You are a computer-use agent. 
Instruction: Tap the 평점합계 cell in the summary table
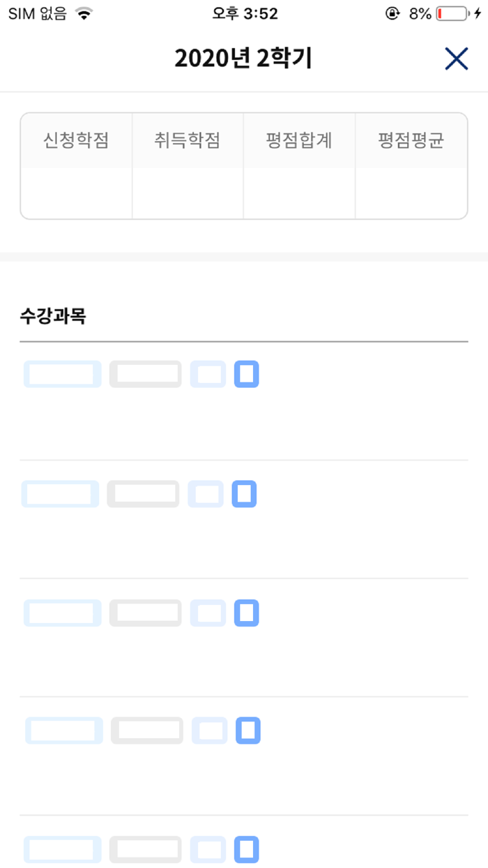[x=298, y=140]
